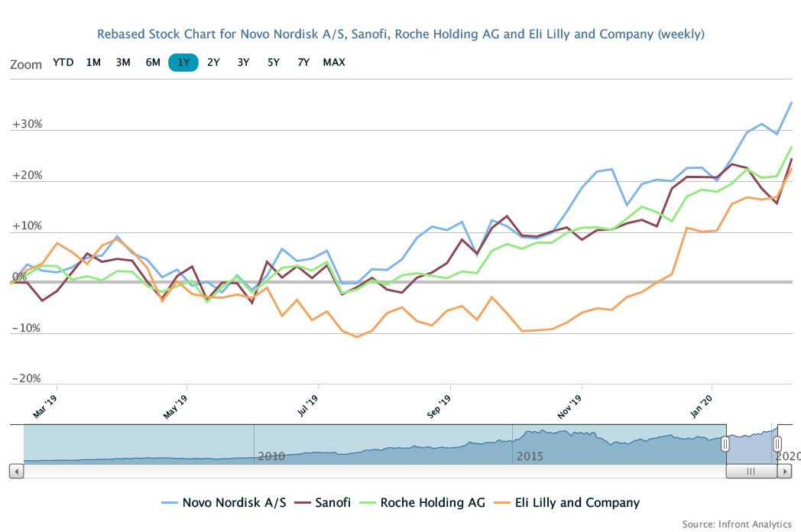Click the Zoom label text
This screenshot has width=801, height=532.
coord(26,64)
